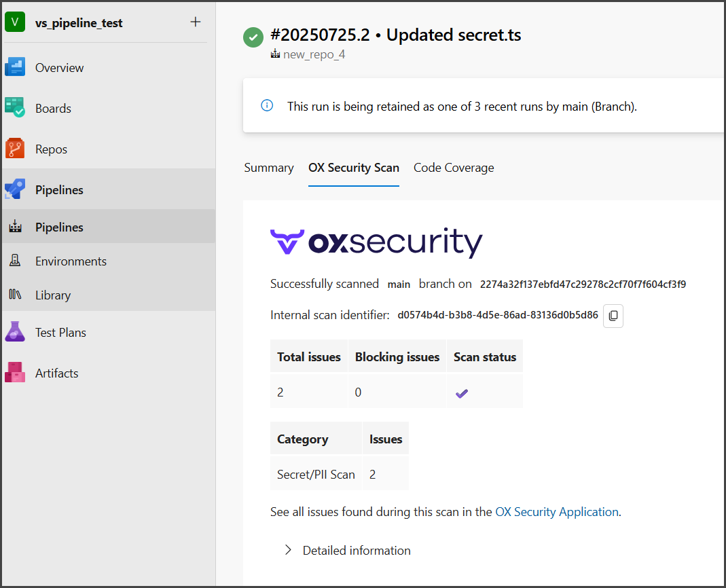Select the OX Security Scan tab

(353, 168)
